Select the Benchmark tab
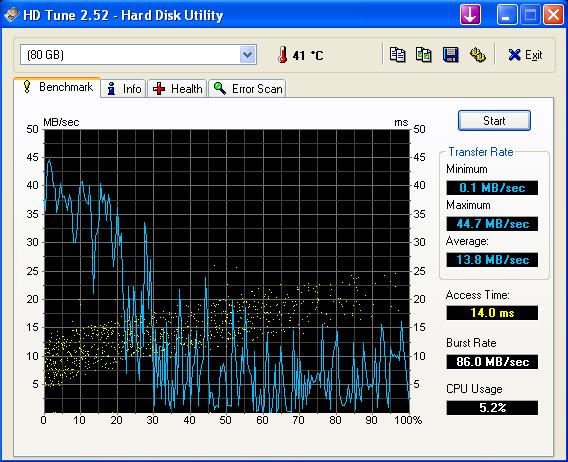 (57, 87)
